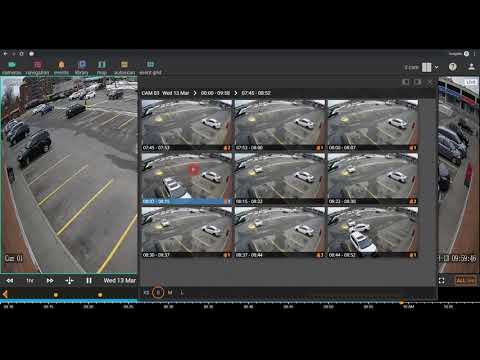Toggle fullscreen for the right camera

point(442,281)
